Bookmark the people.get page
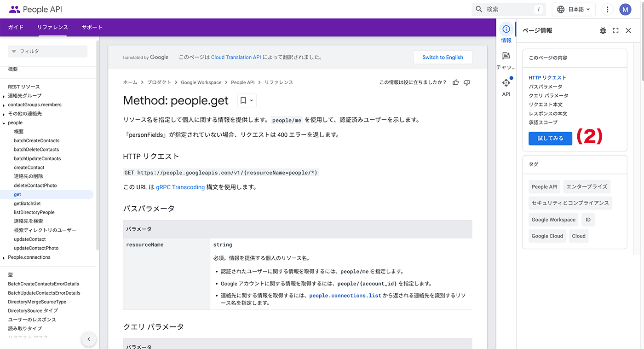Viewport: 644px width, 349px height. 247,100
